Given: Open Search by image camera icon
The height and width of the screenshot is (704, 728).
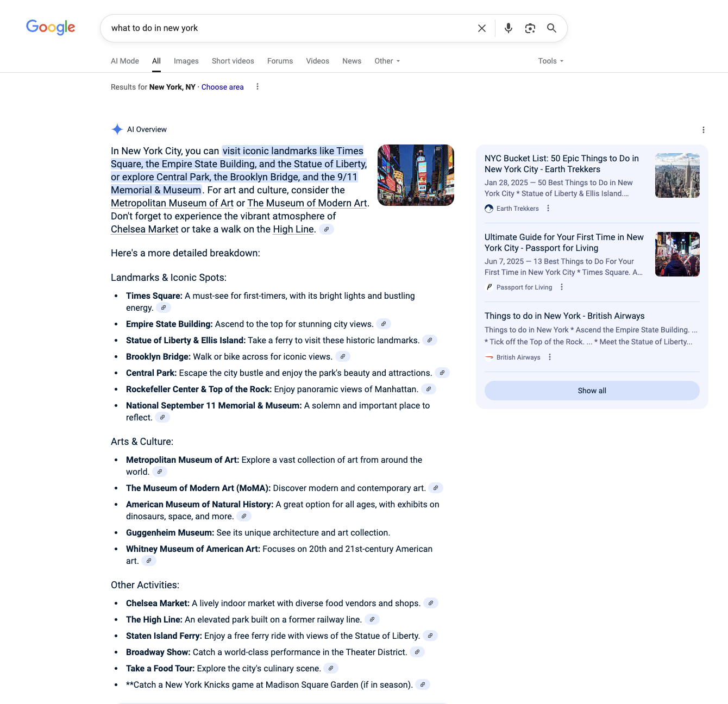Looking at the screenshot, I should [530, 28].
